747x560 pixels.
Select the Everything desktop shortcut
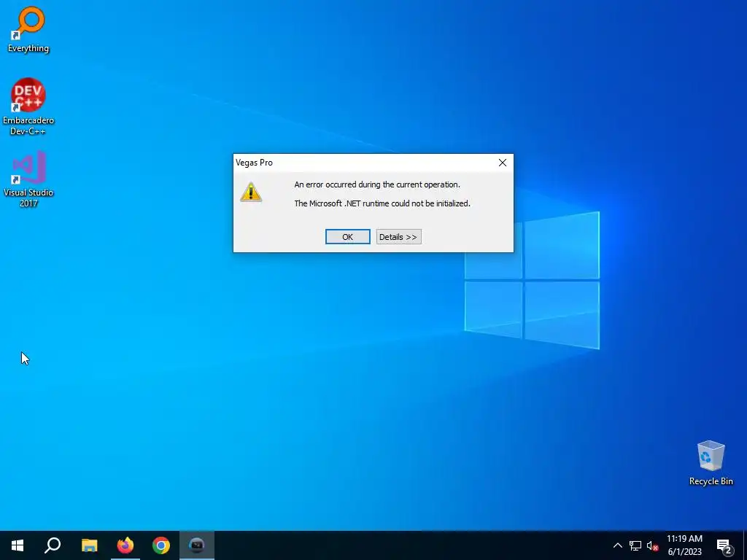(28, 30)
